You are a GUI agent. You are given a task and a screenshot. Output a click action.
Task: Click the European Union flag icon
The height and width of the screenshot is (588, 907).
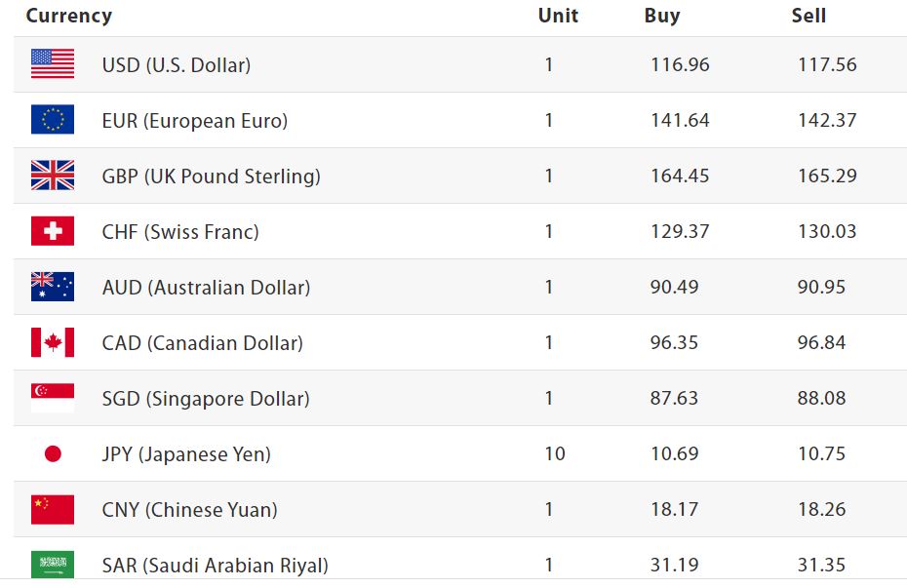53,120
